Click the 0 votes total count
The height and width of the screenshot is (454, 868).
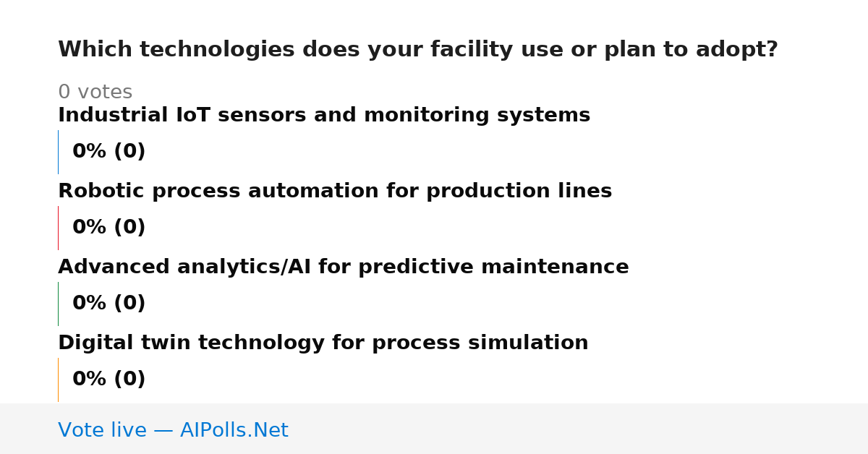tap(95, 93)
